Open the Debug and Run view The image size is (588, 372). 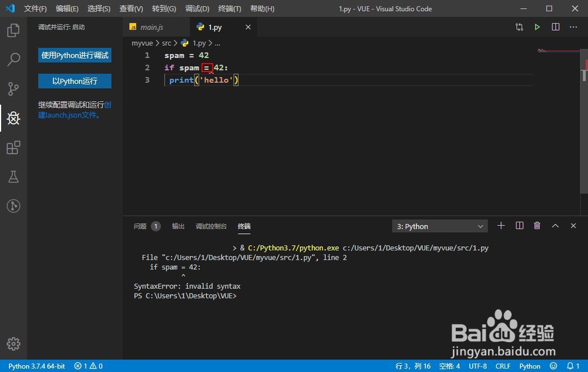point(13,118)
